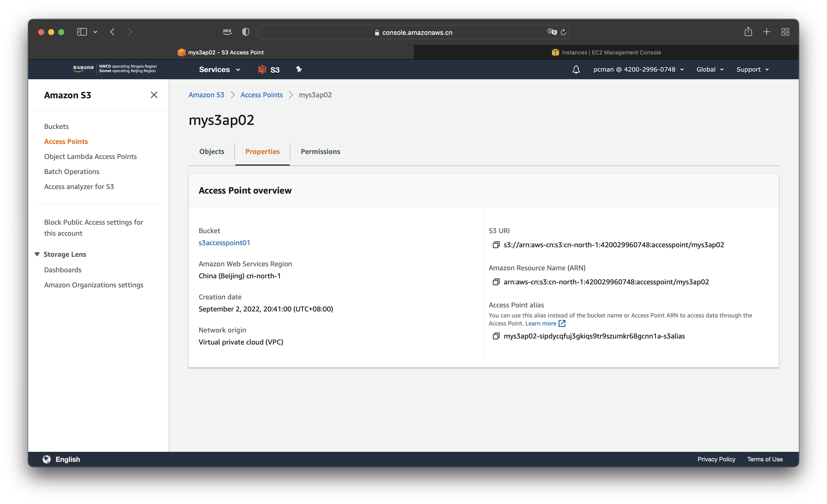Select the Properties tab
This screenshot has width=827, height=504.
(262, 151)
